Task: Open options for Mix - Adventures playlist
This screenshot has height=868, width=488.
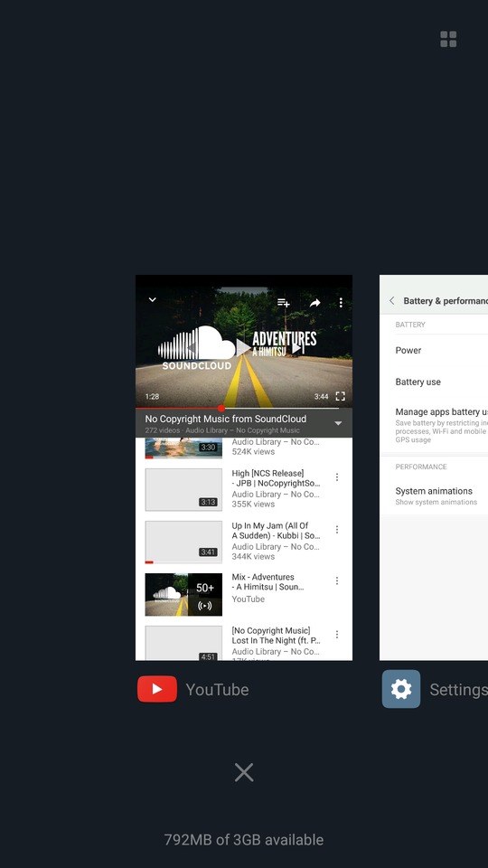Action: pos(337,580)
